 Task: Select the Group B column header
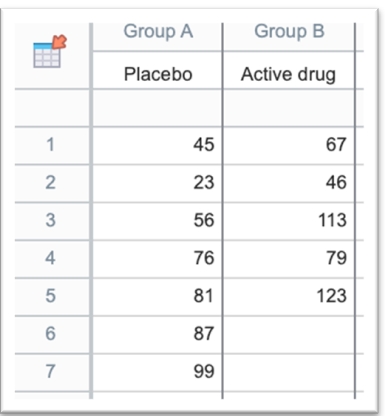289,37
